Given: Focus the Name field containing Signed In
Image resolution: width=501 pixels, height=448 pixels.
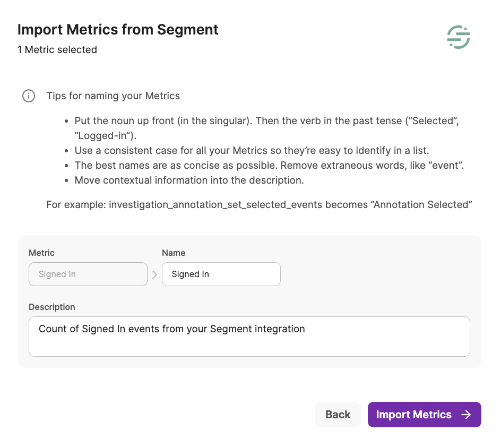Looking at the screenshot, I should pyautogui.click(x=221, y=274).
